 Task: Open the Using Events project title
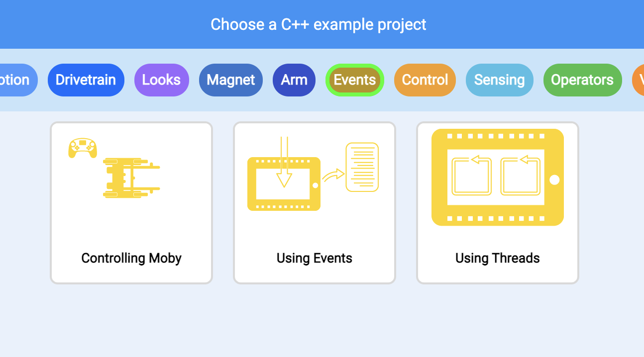tap(315, 258)
